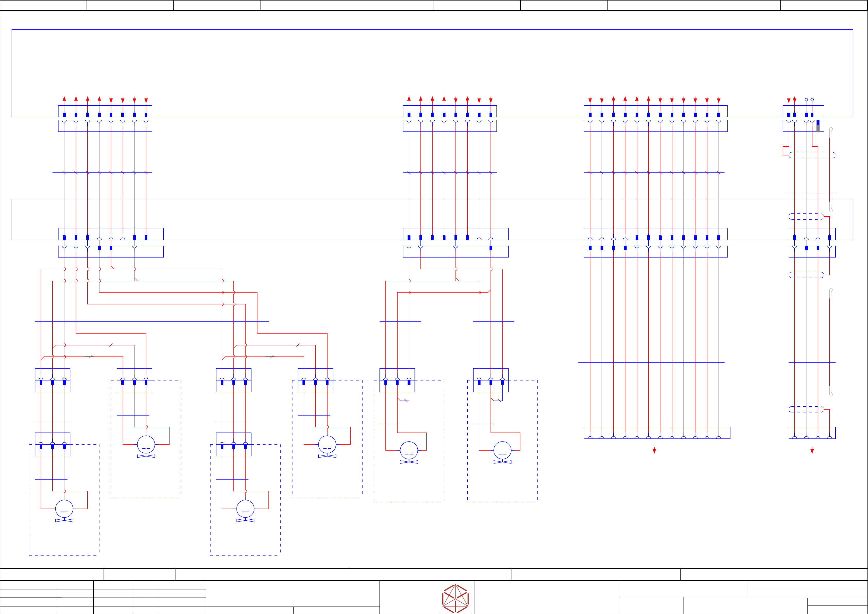The image size is (868, 614).
Task: Click the first cell of the top header row
Action: [x=43, y=5]
